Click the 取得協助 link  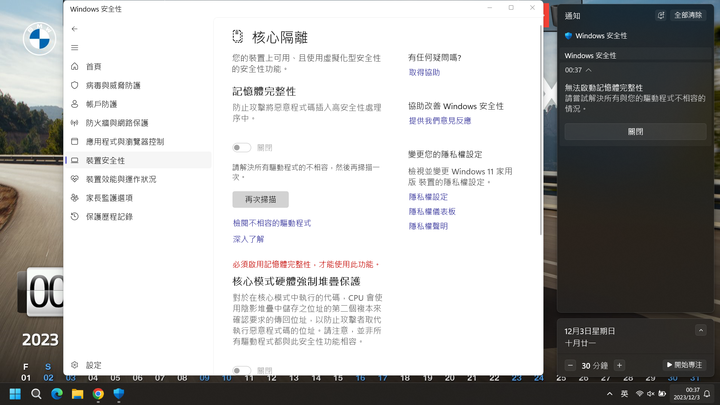point(424,73)
